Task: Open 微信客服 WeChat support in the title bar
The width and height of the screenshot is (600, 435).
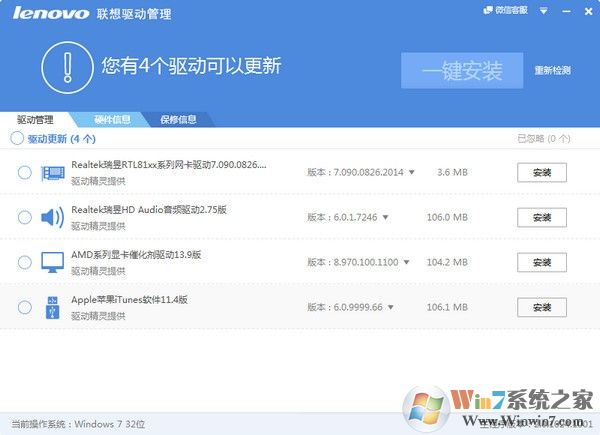Action: click(x=505, y=10)
